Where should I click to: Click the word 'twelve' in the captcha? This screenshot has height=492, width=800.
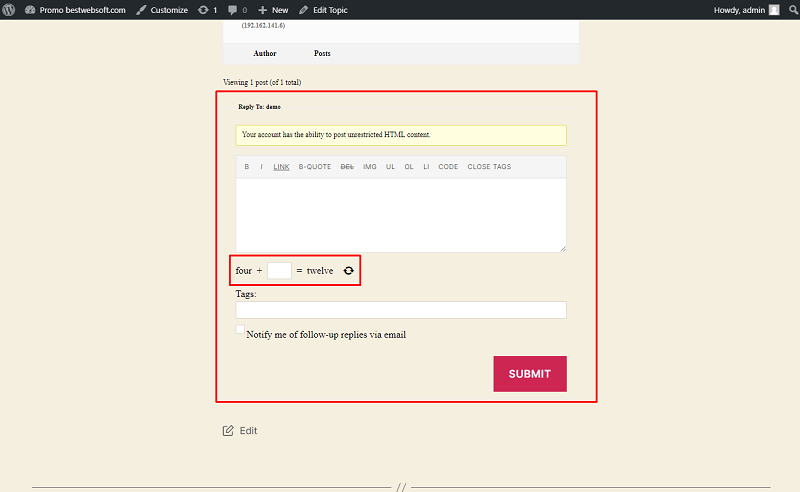(320, 270)
